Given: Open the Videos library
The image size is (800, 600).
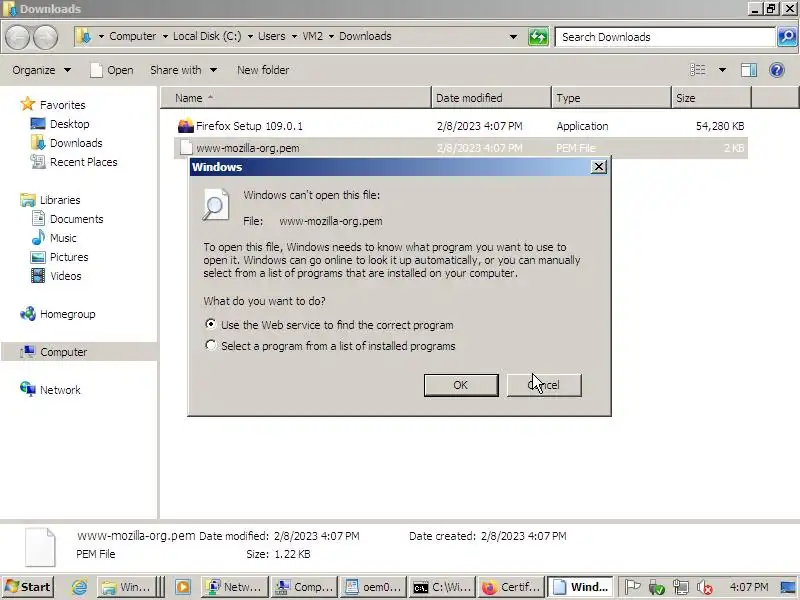Looking at the screenshot, I should [x=65, y=276].
